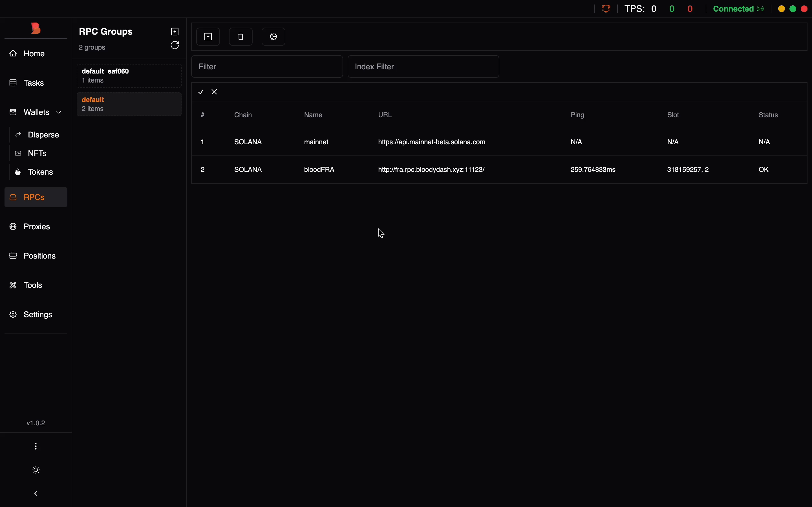Image resolution: width=812 pixels, height=507 pixels.
Task: Open the Tasks page
Action: coord(34,83)
